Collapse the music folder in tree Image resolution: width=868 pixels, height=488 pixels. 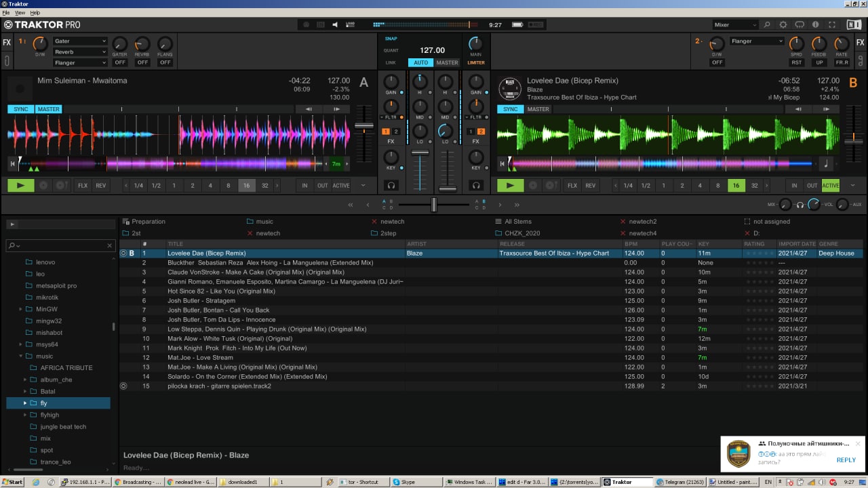20,356
